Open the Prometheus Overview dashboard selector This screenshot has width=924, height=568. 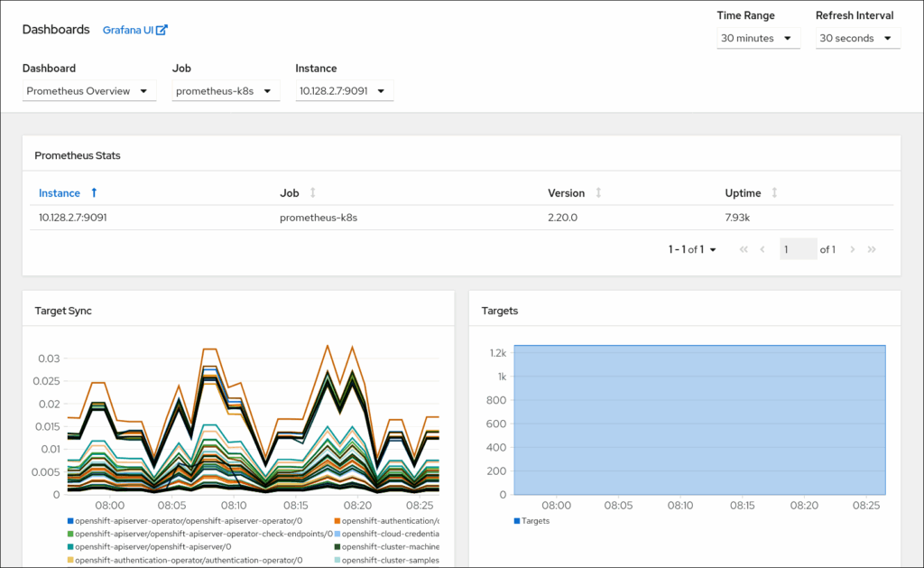(88, 91)
